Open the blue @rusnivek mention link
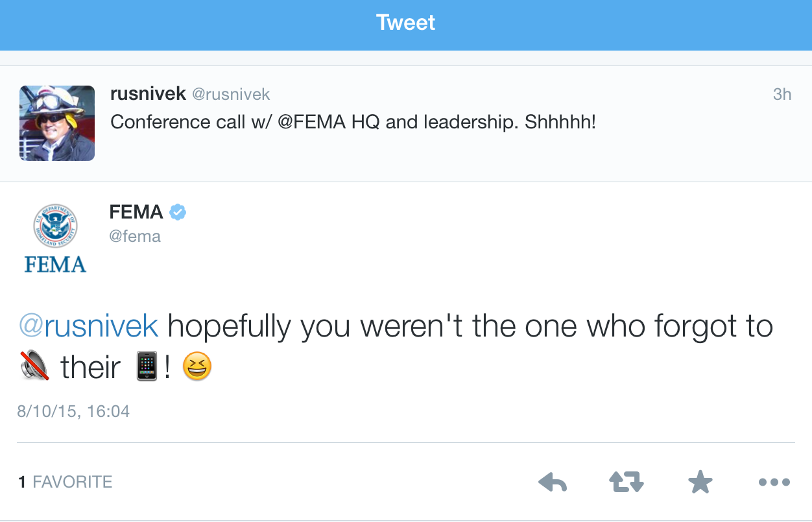This screenshot has width=812, height=522. pos(88,326)
